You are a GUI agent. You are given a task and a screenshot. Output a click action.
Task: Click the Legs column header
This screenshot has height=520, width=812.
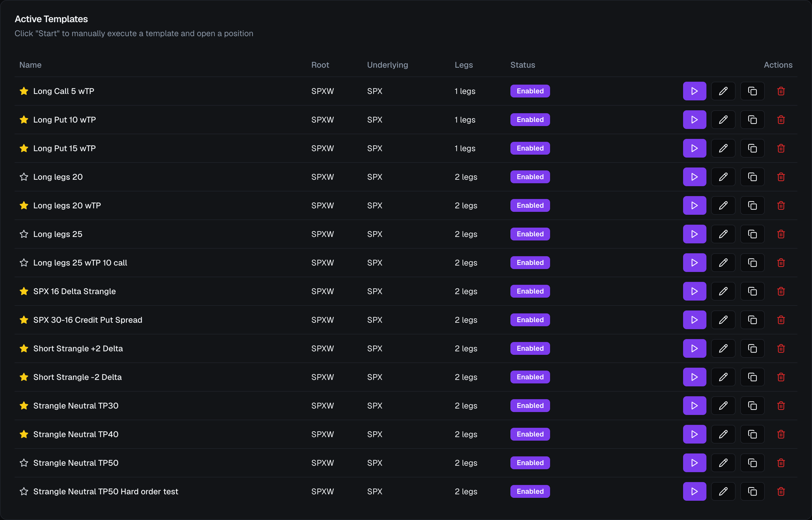click(463, 65)
